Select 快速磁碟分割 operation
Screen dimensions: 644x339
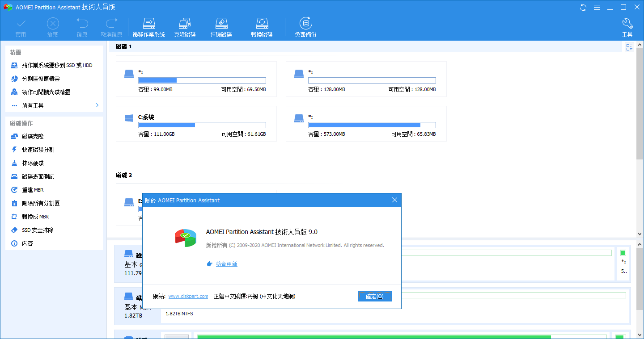pyautogui.click(x=54, y=150)
